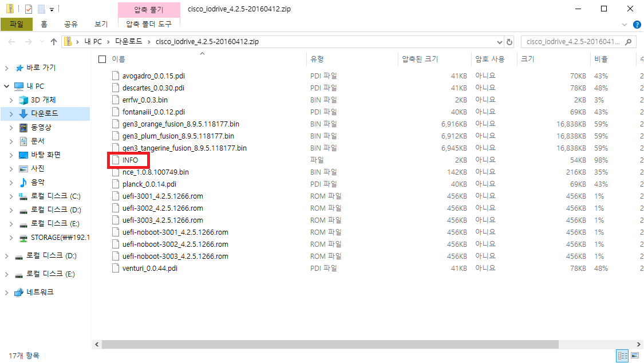This screenshot has height=363, width=644.
Task: Refresh the current folder view
Action: [509, 42]
